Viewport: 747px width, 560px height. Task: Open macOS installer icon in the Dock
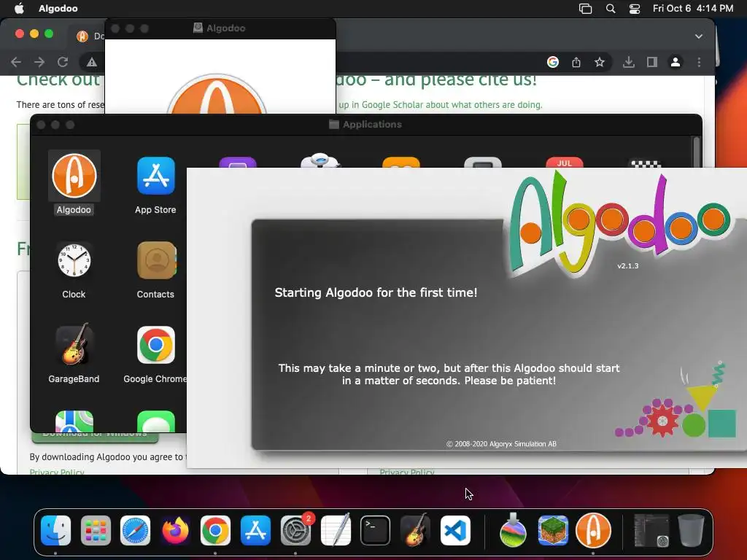tap(513, 531)
